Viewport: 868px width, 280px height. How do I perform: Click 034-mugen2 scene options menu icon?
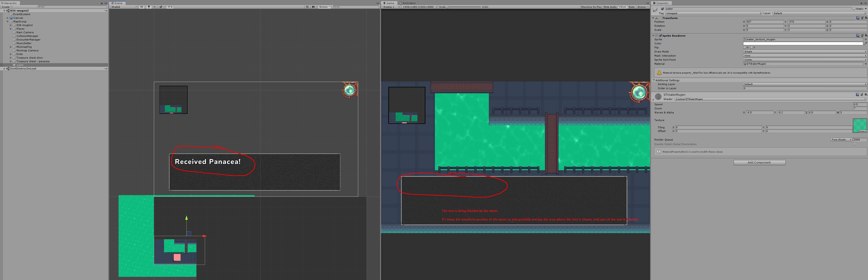coord(106,10)
